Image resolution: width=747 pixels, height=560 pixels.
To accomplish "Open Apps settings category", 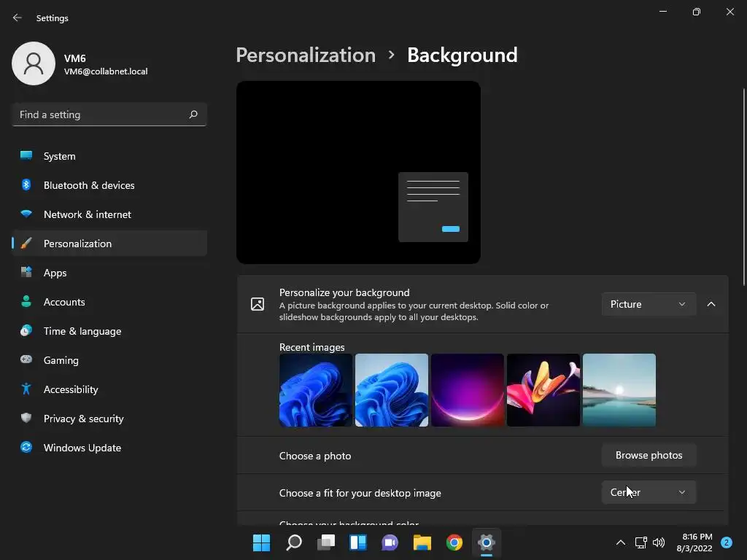I will 109,273.
